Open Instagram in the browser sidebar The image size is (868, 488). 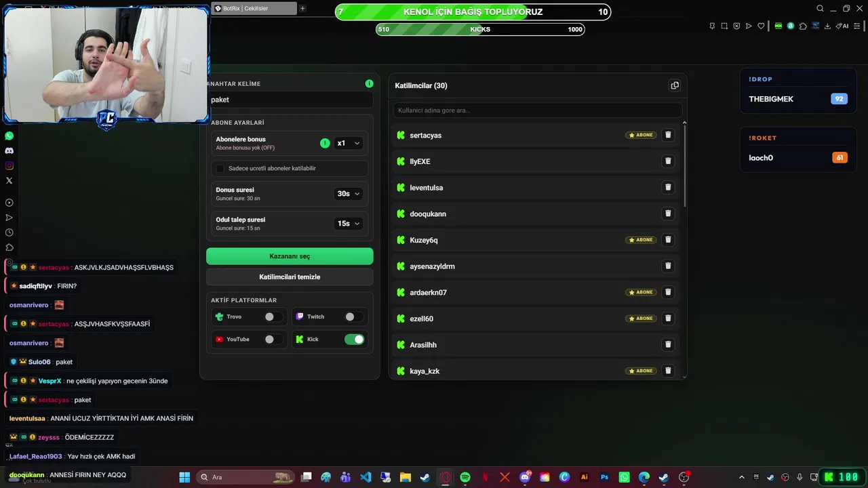9,165
